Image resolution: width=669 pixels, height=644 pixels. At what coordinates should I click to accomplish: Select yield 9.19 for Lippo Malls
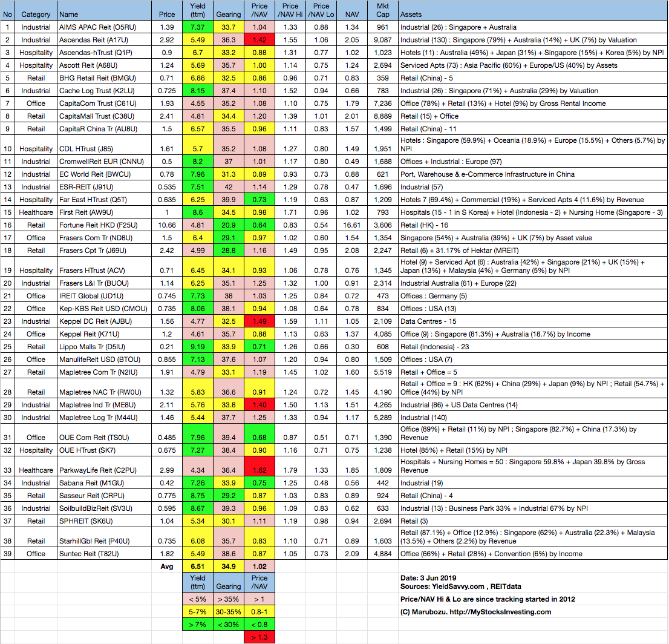point(198,347)
